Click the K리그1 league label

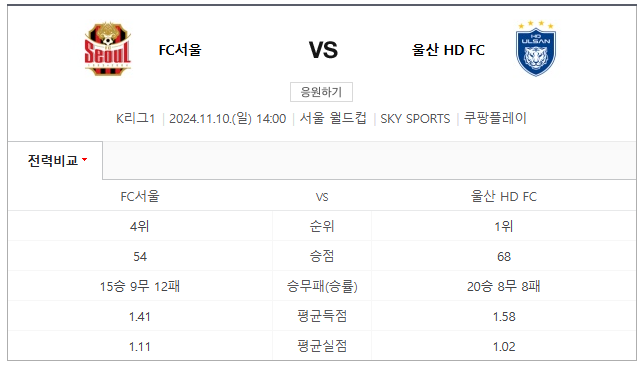pos(135,119)
